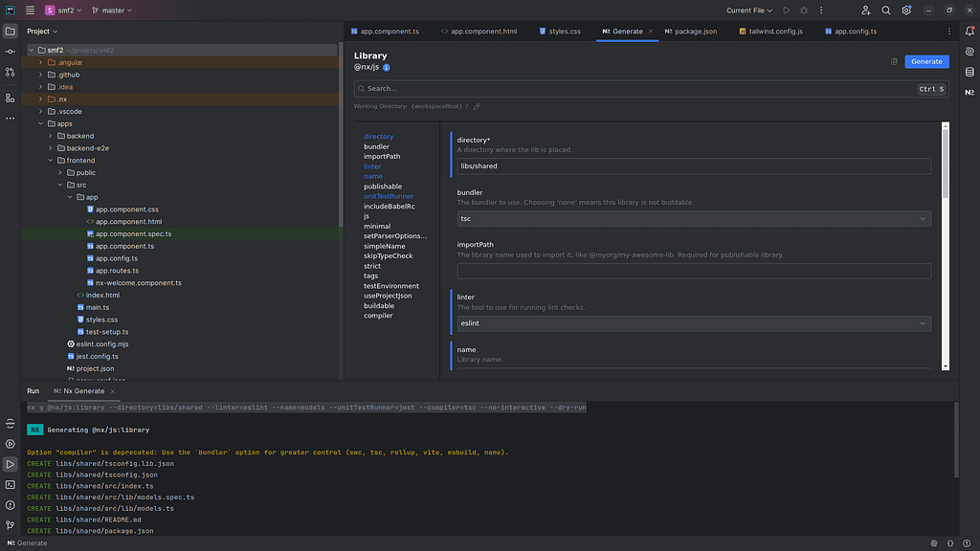This screenshot has width=980, height=551.
Task: Open the Services tool window
Action: (10, 444)
